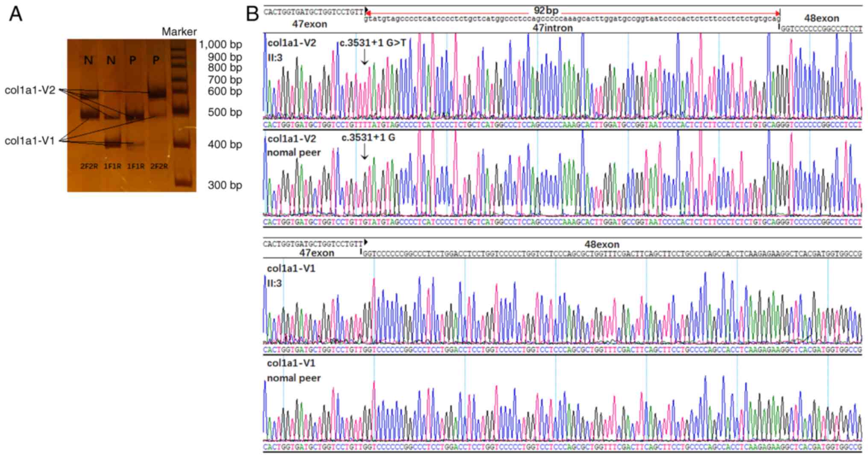The image size is (868, 458).
Task: Click the 500 bp ladder label
Action: pos(225,112)
